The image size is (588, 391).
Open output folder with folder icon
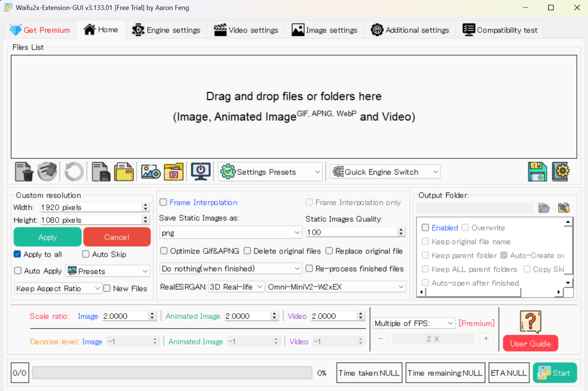pyautogui.click(x=544, y=208)
